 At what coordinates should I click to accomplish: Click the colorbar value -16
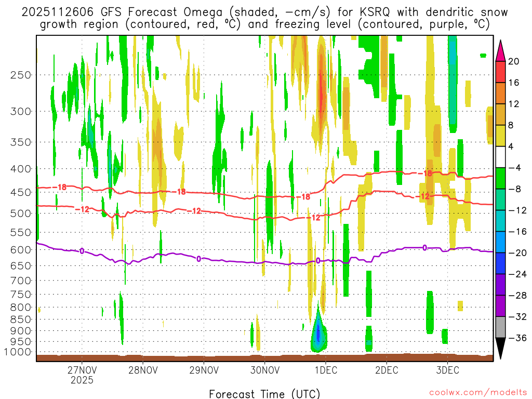(x=517, y=231)
